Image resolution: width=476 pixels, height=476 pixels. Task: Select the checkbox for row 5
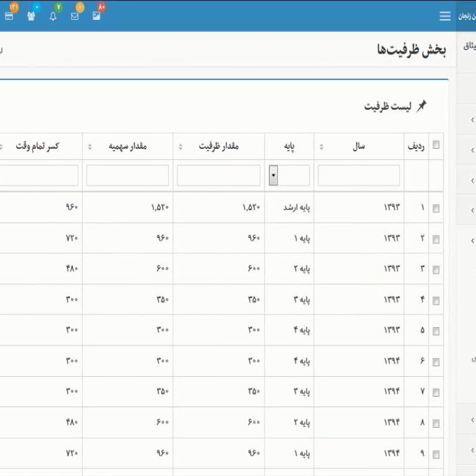click(436, 331)
